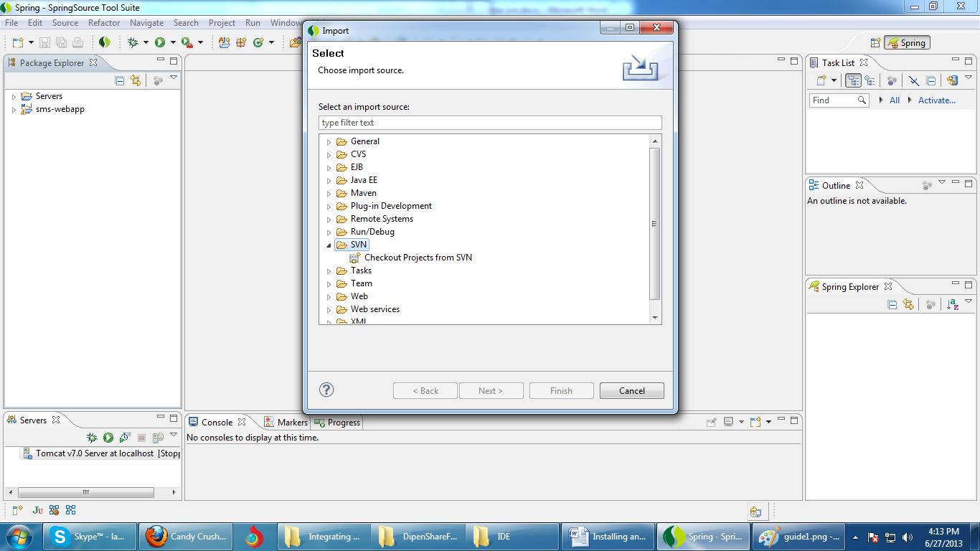Click the New Java Package toolbar icon
Viewport: 980px width, 551px height.
pyautogui.click(x=241, y=42)
